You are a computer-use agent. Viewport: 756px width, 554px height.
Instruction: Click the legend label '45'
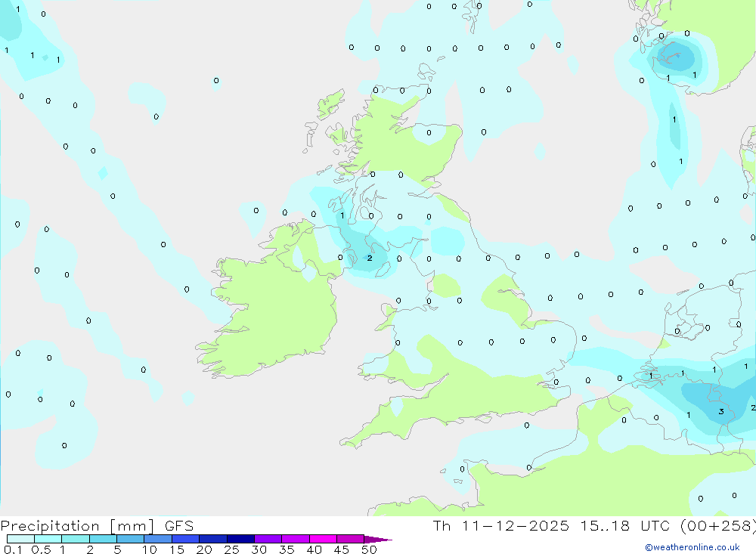342,549
